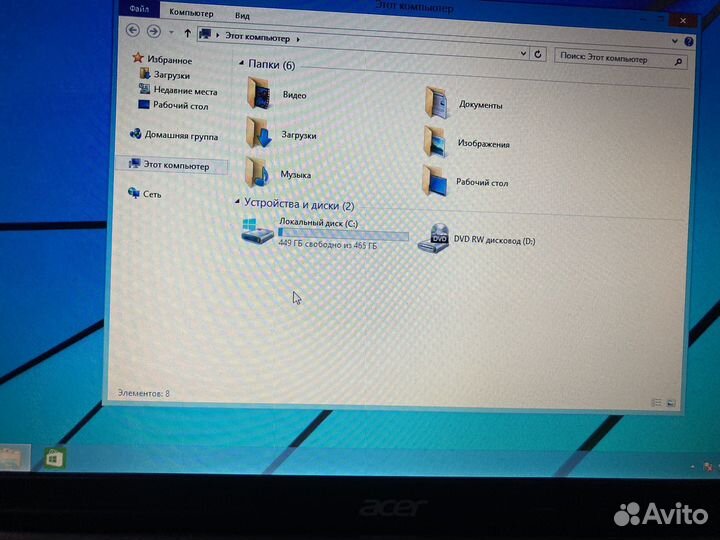Image resolution: width=720 pixels, height=540 pixels.
Task: Open the Компьютер ribbon tab
Action: (x=191, y=13)
